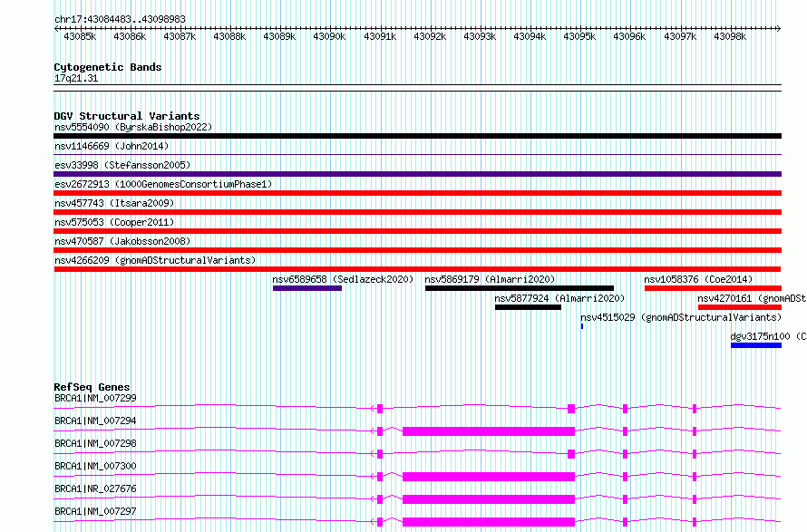
Task: Click the BRCA1|NM_007299 transcript label
Action: 95,398
